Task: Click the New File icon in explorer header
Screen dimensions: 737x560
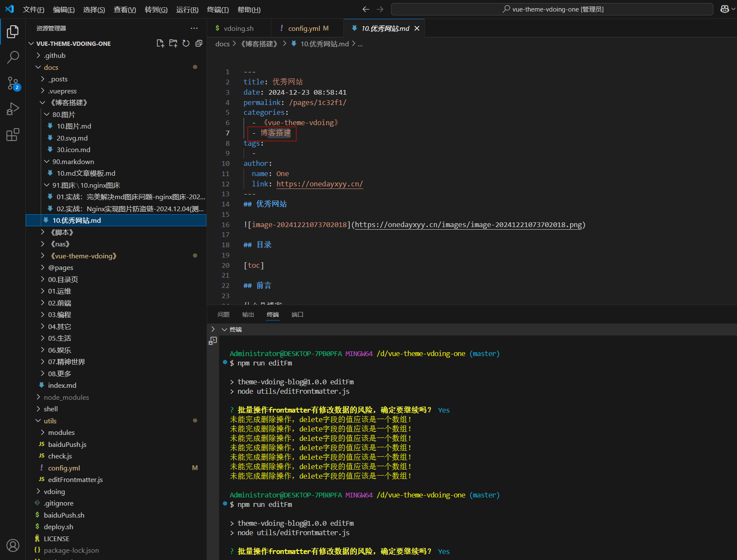Action: (x=160, y=43)
